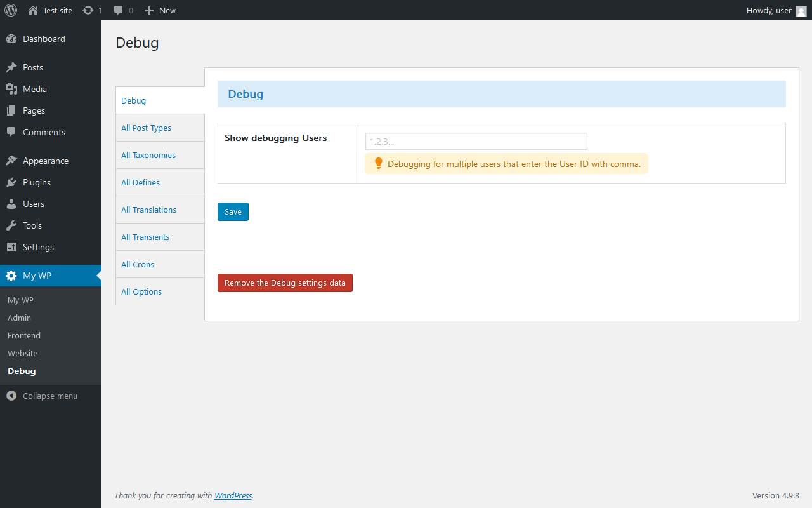
Task: Click the plus New icon
Action: coord(149,10)
